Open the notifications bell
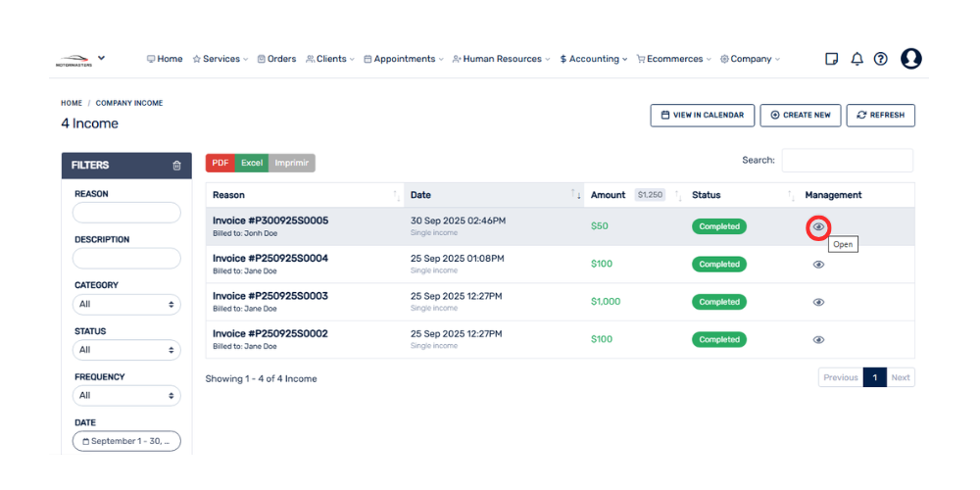This screenshot has height=490, width=980. click(857, 59)
